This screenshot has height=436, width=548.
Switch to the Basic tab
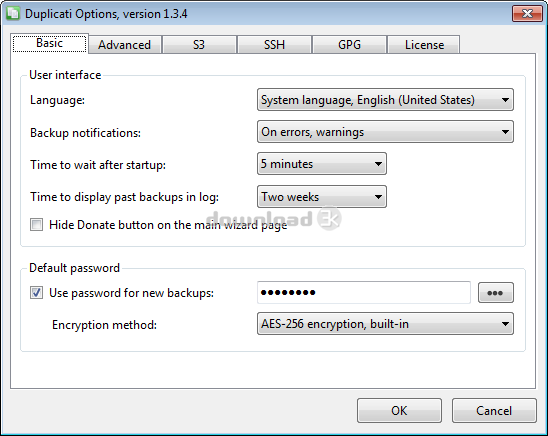click(50, 43)
